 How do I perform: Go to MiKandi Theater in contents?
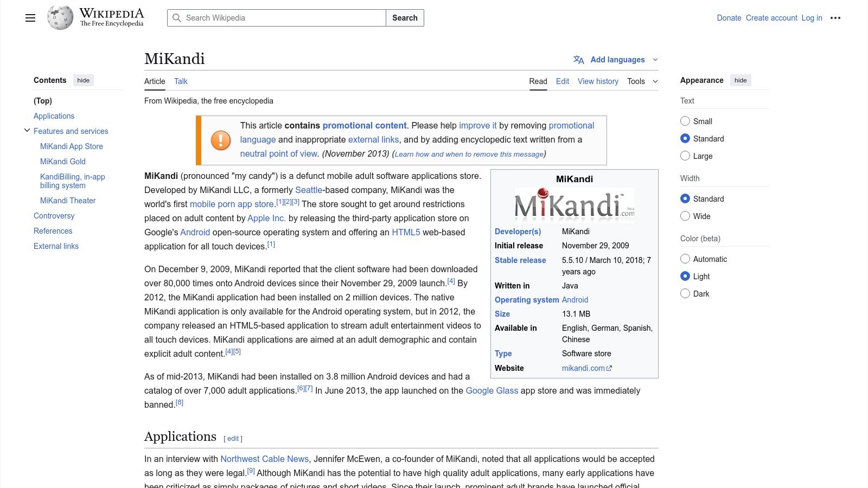click(68, 201)
